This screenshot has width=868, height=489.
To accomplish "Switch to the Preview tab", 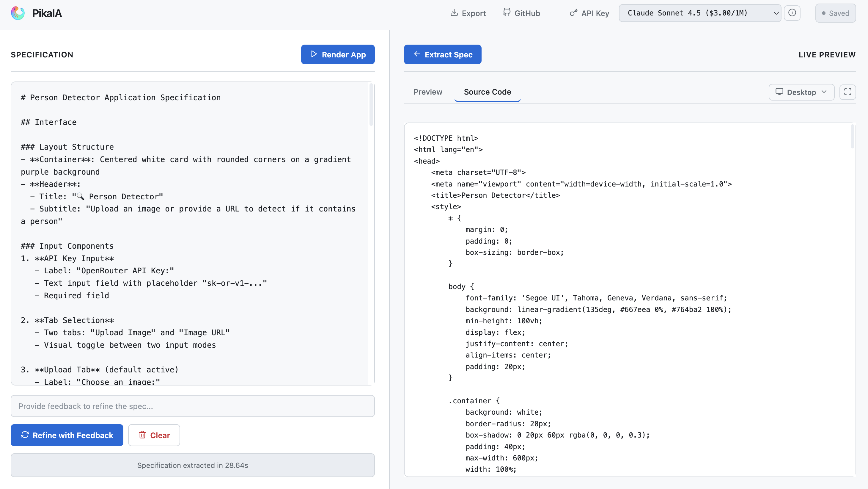I will (427, 92).
